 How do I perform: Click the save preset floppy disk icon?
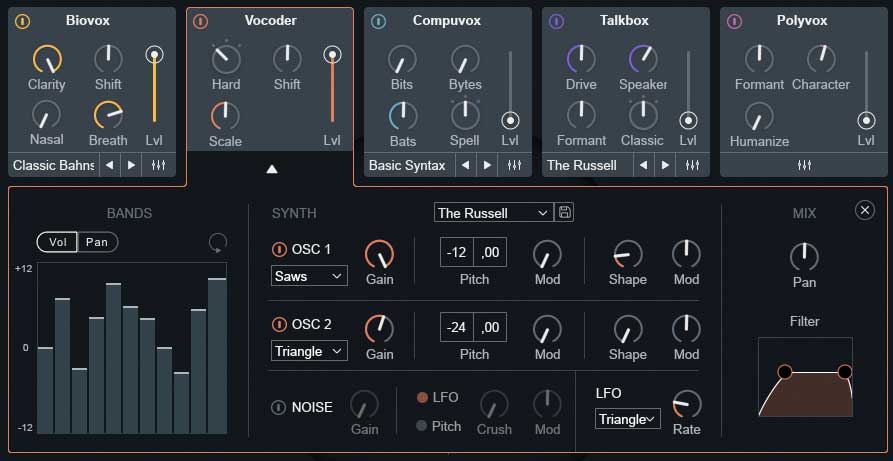(566, 213)
